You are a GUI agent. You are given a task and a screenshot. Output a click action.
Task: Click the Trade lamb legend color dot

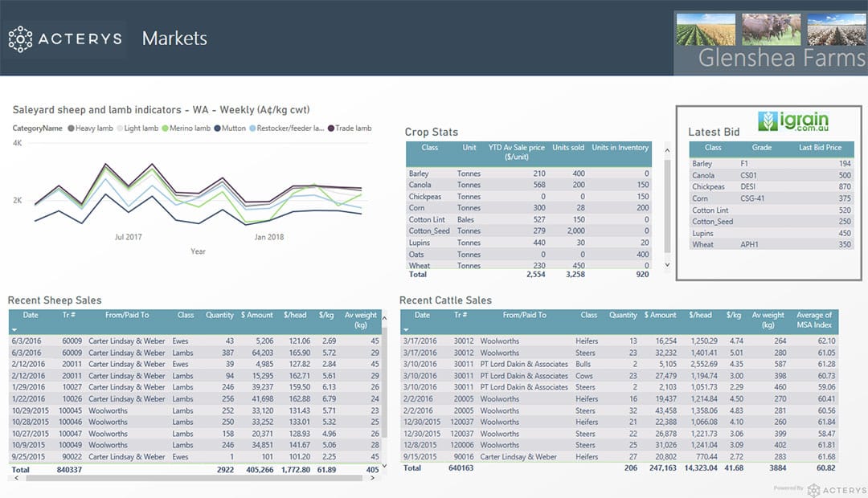pos(330,128)
